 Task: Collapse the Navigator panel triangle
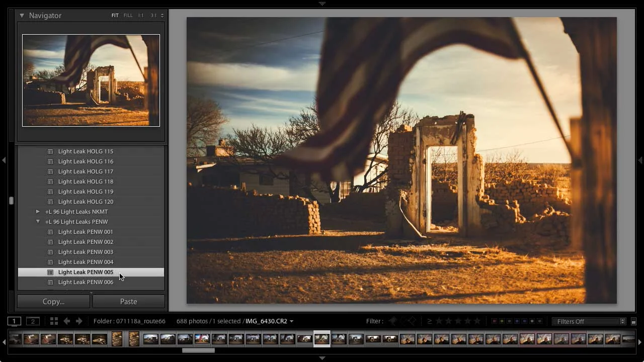point(22,16)
